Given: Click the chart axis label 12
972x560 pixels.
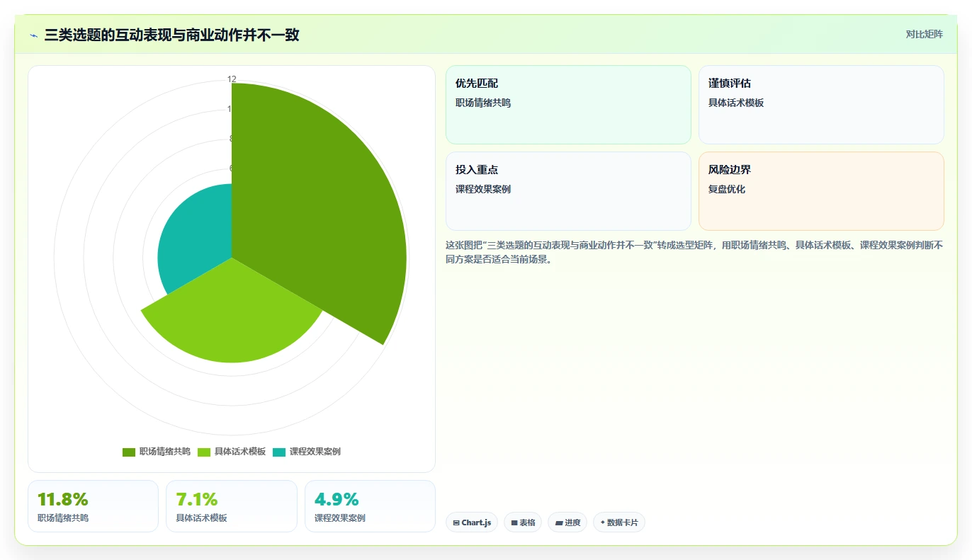Looking at the screenshot, I should pyautogui.click(x=232, y=79).
